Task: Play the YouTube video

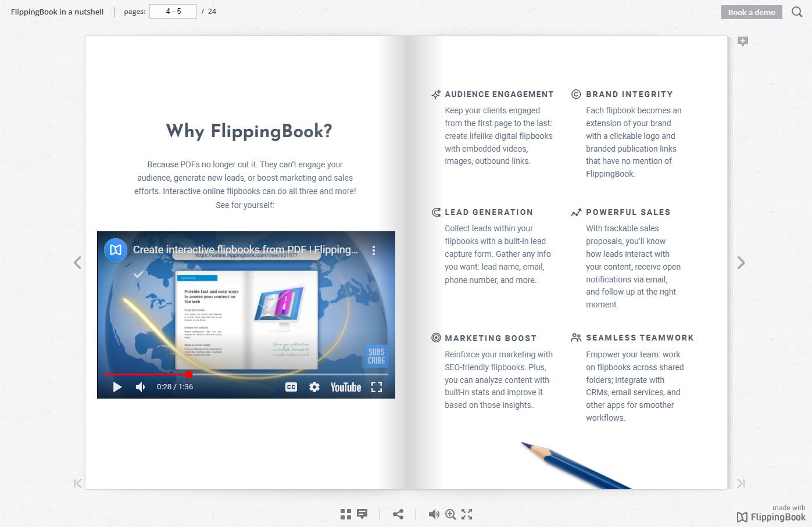Action: tap(117, 387)
